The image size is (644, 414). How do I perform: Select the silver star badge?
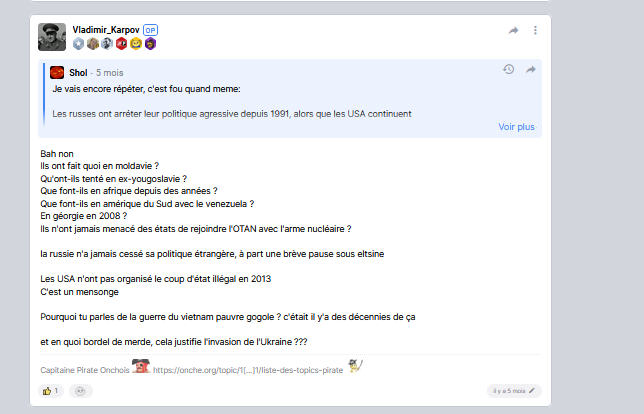78,44
